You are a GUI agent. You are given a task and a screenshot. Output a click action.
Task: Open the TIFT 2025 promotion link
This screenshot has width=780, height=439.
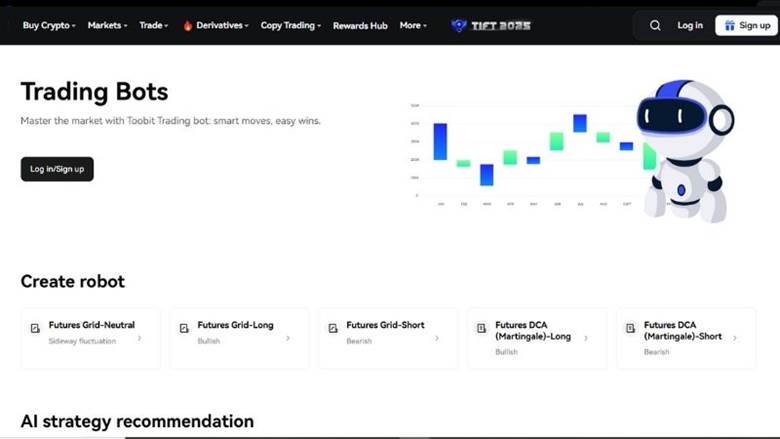(490, 25)
